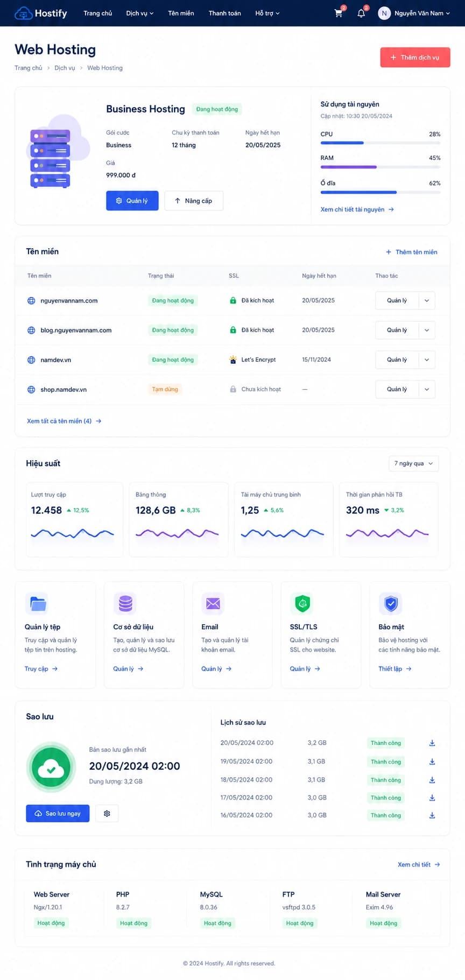This screenshot has width=465, height=980.
Task: Expand the Dịch vụ menu
Action: click(140, 13)
